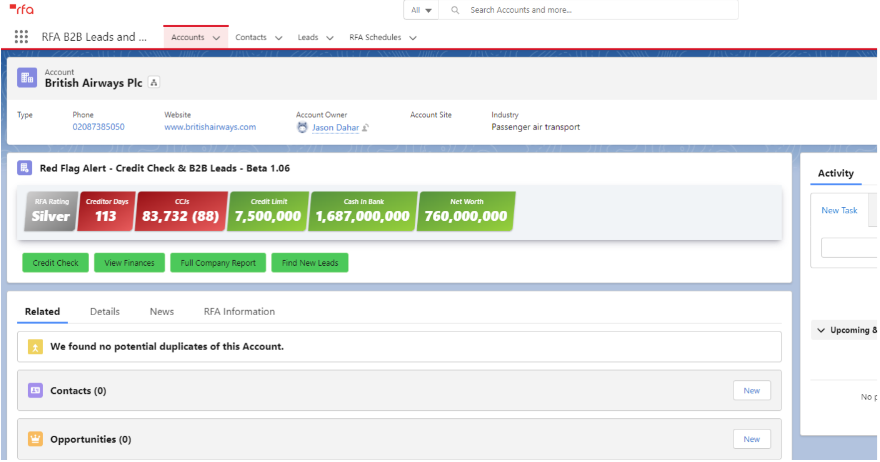Click the Net Worth 760,000,000 tile

coord(466,211)
